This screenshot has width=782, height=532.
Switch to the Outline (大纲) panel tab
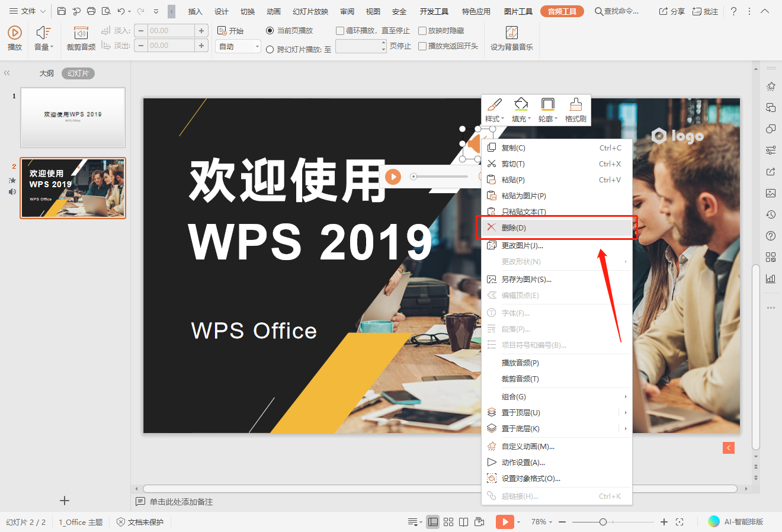pyautogui.click(x=47, y=73)
